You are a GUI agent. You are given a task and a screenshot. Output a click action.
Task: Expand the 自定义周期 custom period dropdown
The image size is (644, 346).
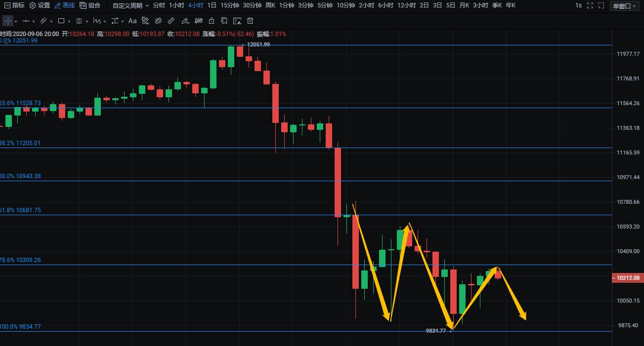click(130, 5)
